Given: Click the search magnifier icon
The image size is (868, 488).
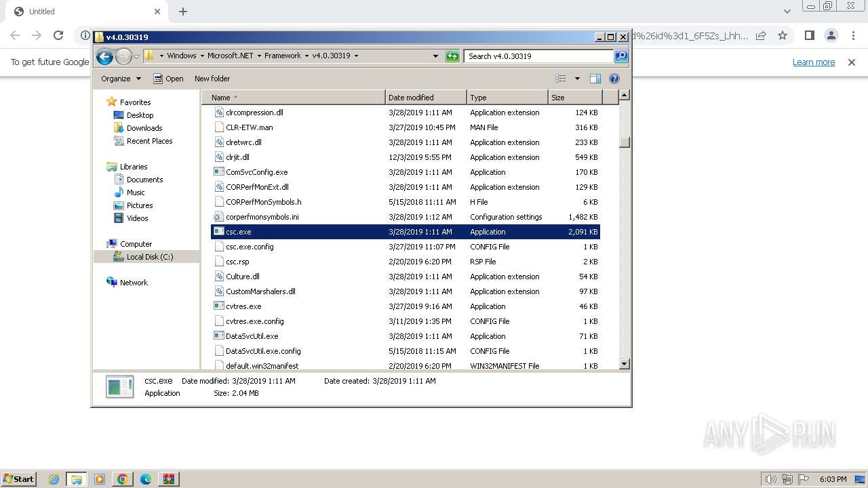Looking at the screenshot, I should coord(621,56).
